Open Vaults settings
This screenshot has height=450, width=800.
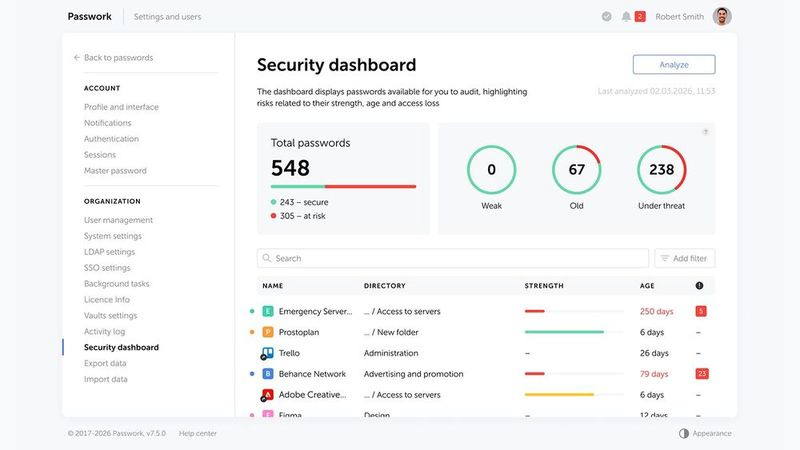point(111,315)
